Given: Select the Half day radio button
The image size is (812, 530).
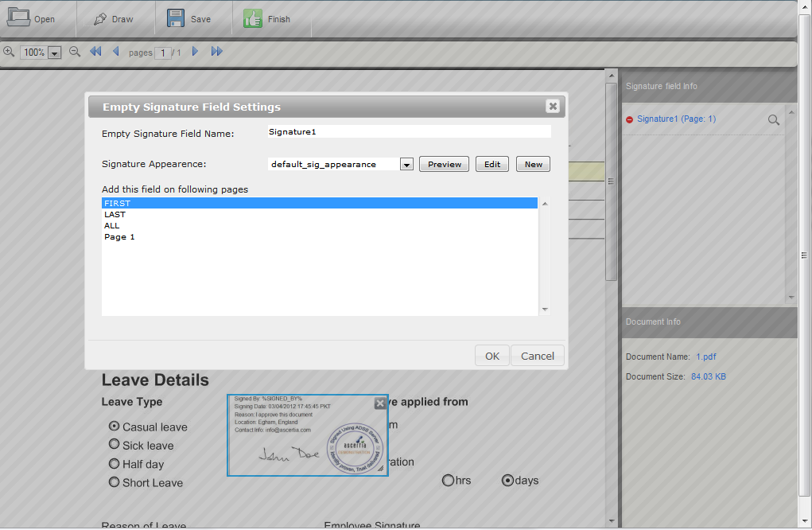Looking at the screenshot, I should [115, 463].
